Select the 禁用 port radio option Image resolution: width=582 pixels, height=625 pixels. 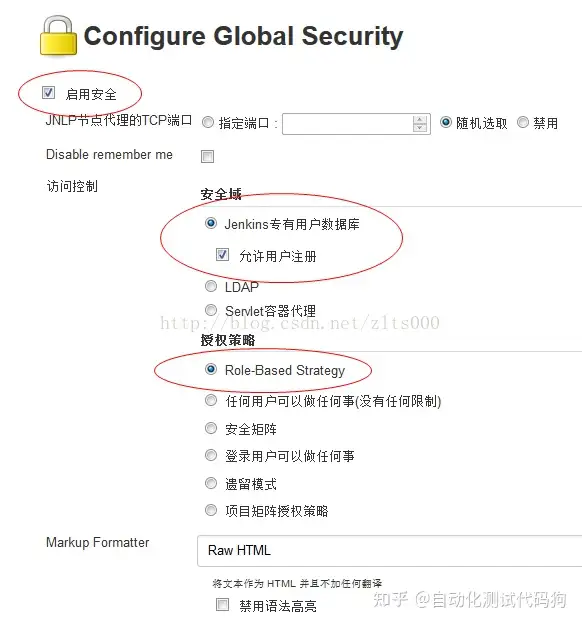tap(523, 122)
